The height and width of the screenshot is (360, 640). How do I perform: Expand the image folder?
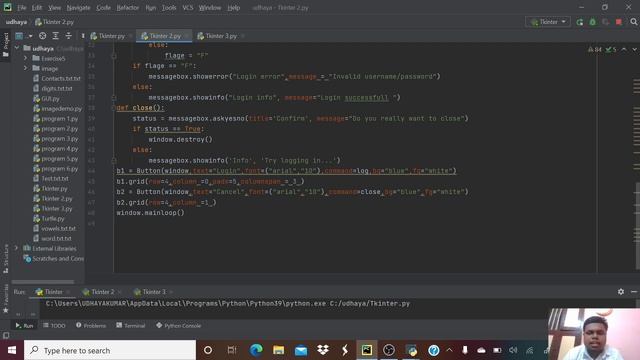(x=26, y=68)
